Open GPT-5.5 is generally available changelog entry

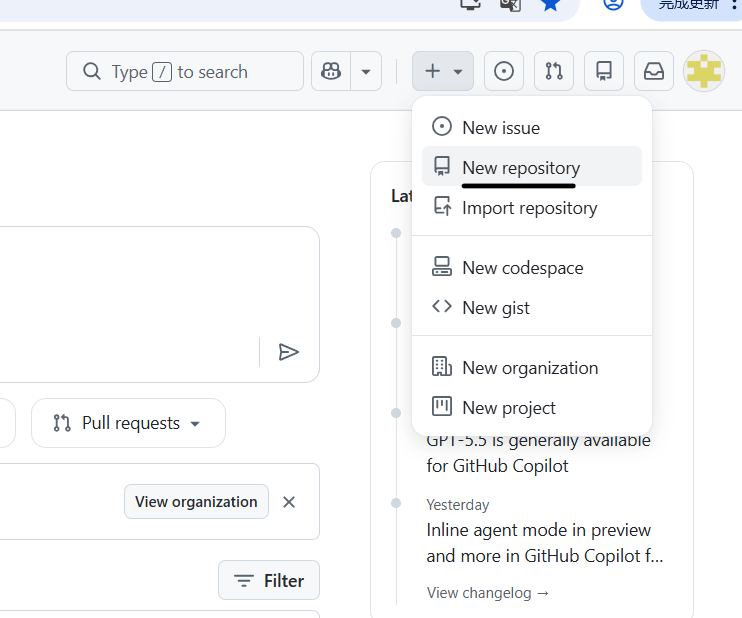pos(539,453)
